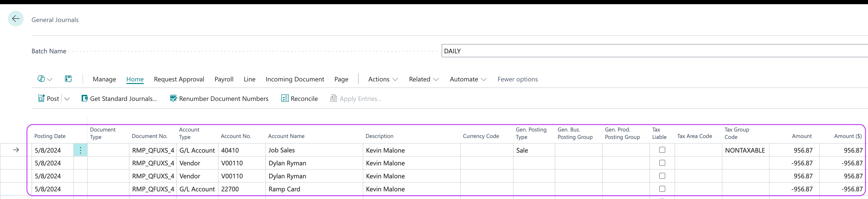Open row options three-dot menu
This screenshot has height=199, width=868.
pos(80,150)
